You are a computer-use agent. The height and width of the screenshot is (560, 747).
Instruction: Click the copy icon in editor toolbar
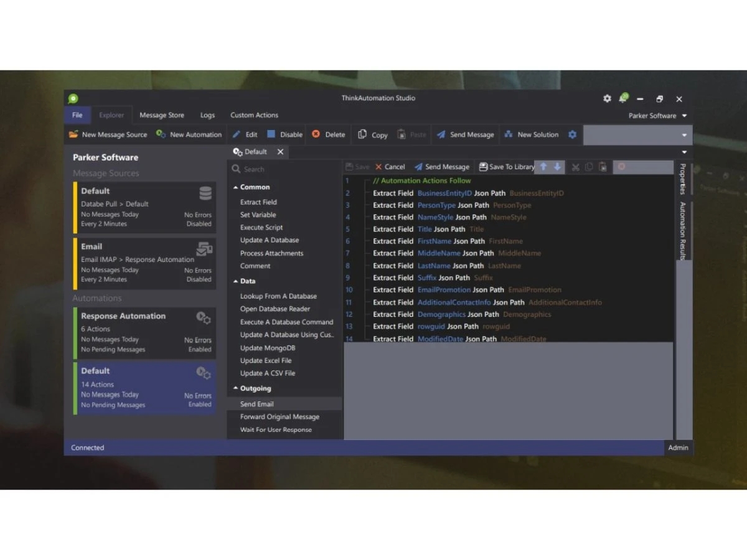(589, 167)
